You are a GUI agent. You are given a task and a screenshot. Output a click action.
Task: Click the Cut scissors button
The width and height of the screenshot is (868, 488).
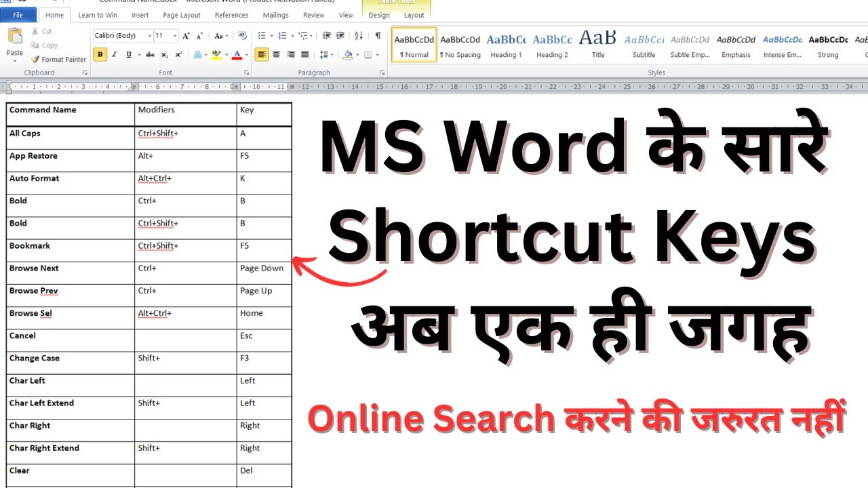[42, 31]
